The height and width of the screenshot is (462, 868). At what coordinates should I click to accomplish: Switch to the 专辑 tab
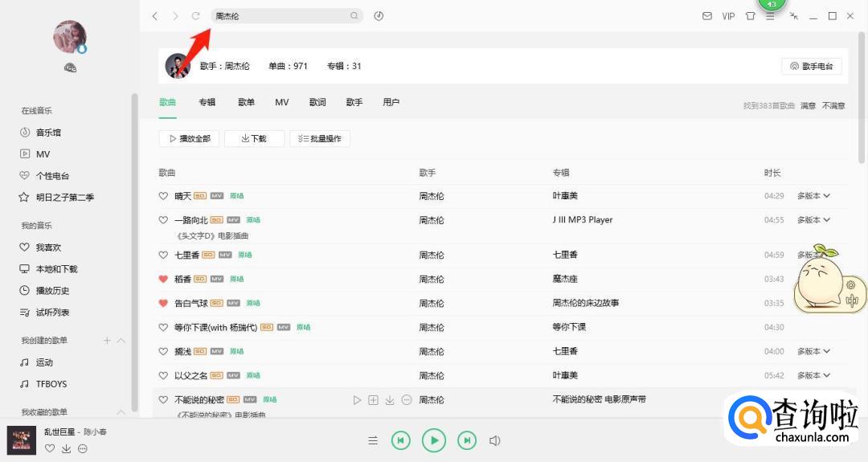pyautogui.click(x=207, y=102)
